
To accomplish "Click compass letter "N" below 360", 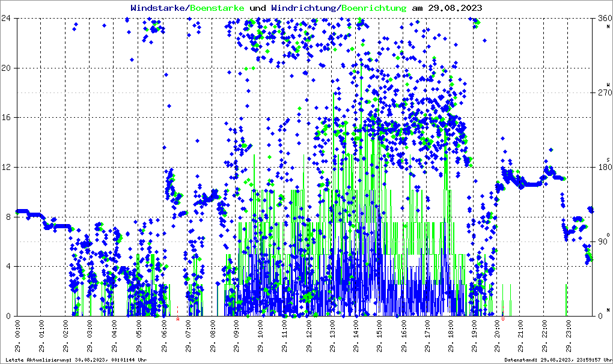I will coord(608,26).
